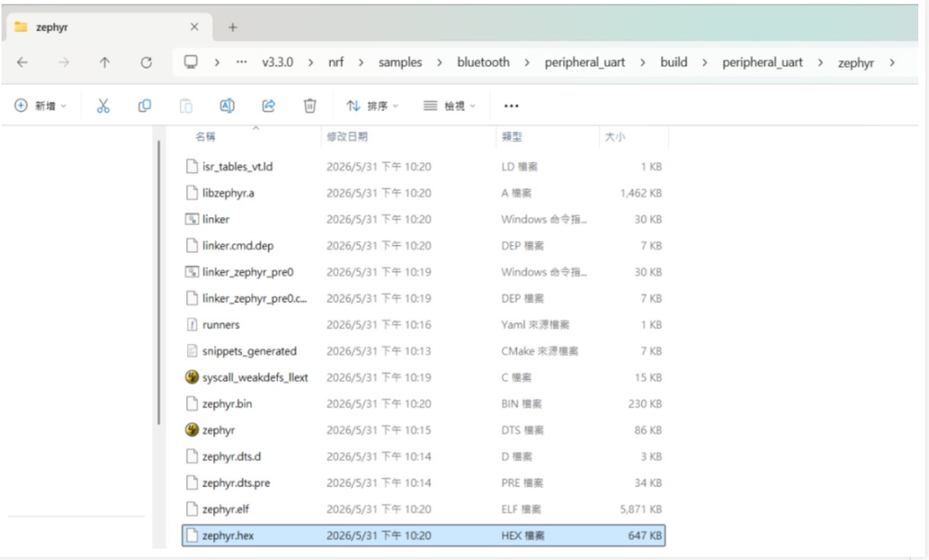Expand the chevron after v3.3.0 breadcrumb
This screenshot has height=560, width=929.
click(x=310, y=63)
